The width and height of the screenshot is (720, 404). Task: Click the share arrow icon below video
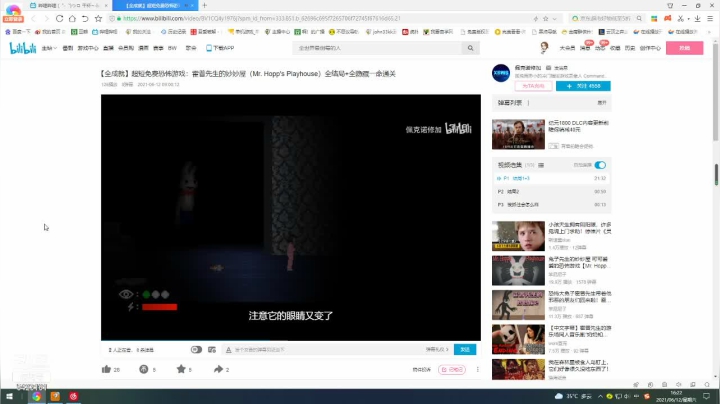pyautogui.click(x=218, y=369)
